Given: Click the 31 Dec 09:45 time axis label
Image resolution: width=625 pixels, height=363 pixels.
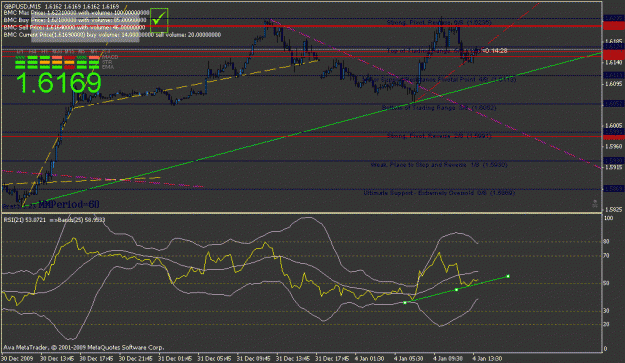Looking at the screenshot, I should (x=254, y=358).
